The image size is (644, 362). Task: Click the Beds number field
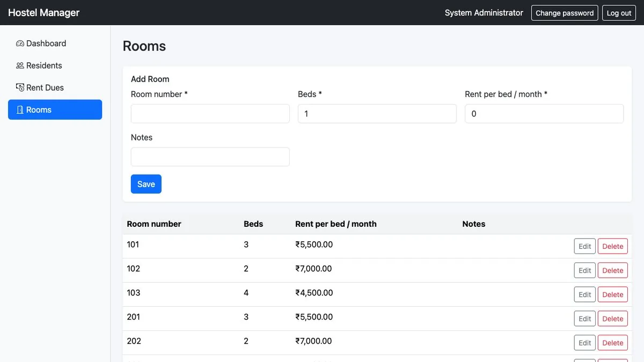coord(377,114)
